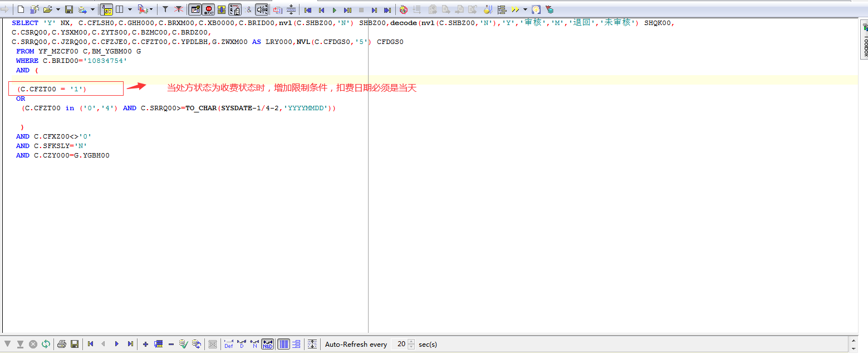The height and width of the screenshot is (354, 868).
Task: Expand the document compare dropdown arrow
Action: click(x=151, y=9)
